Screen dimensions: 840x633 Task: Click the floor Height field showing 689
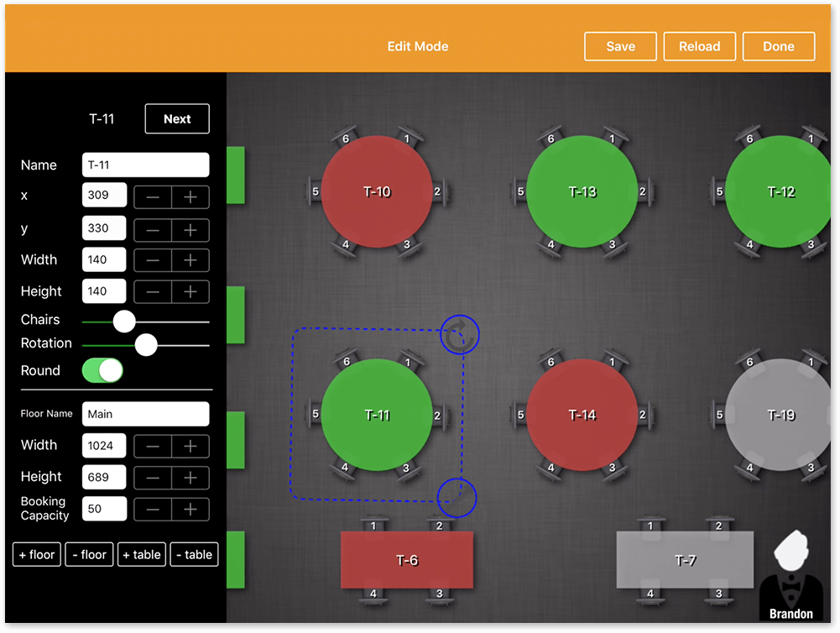(x=104, y=477)
